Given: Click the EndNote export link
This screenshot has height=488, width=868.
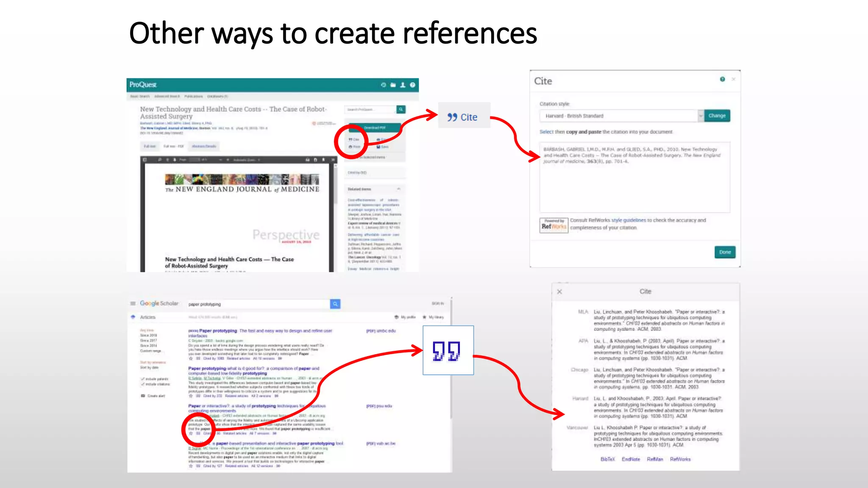Looking at the screenshot, I should pos(631,459).
